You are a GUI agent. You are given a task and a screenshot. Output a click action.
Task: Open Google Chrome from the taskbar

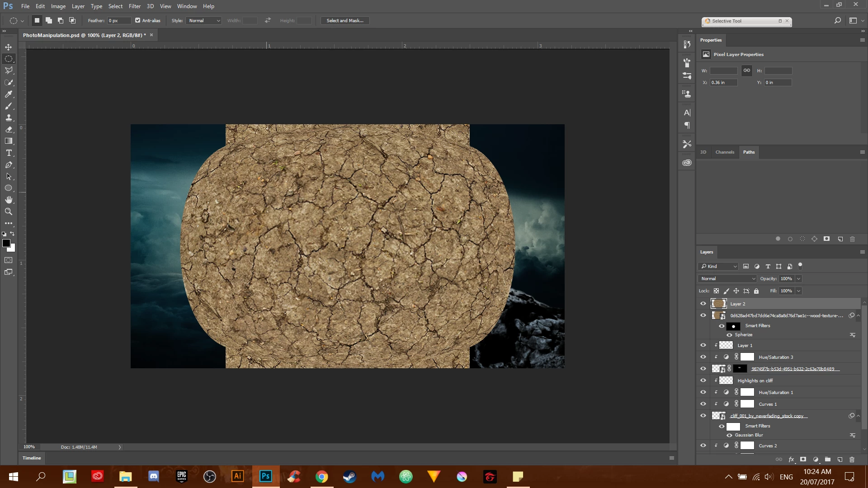click(321, 476)
